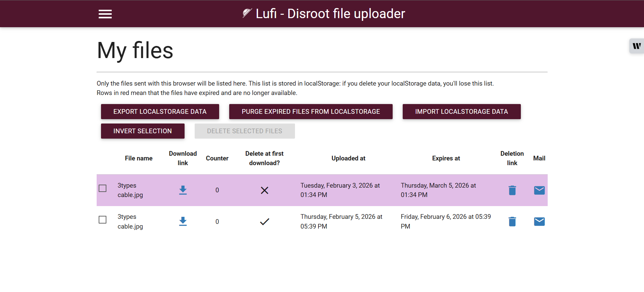Open the W extension side tab
Screen dimensions: 644x292
tap(637, 46)
